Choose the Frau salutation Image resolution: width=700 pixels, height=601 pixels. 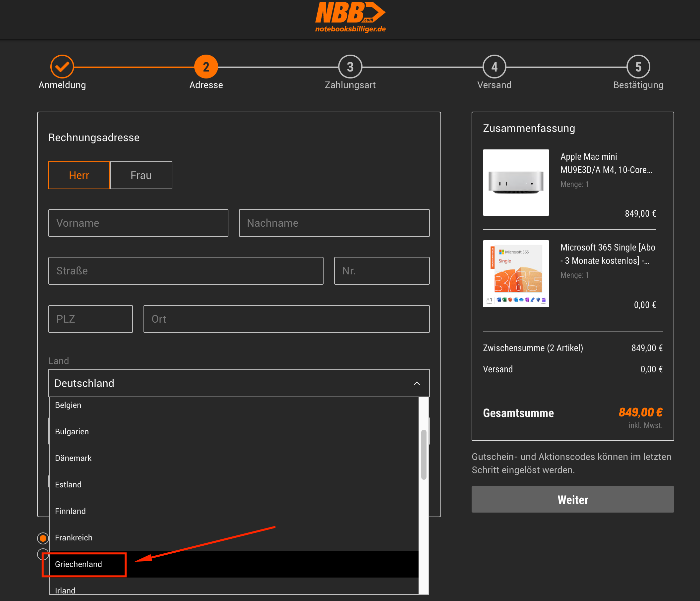[141, 175]
